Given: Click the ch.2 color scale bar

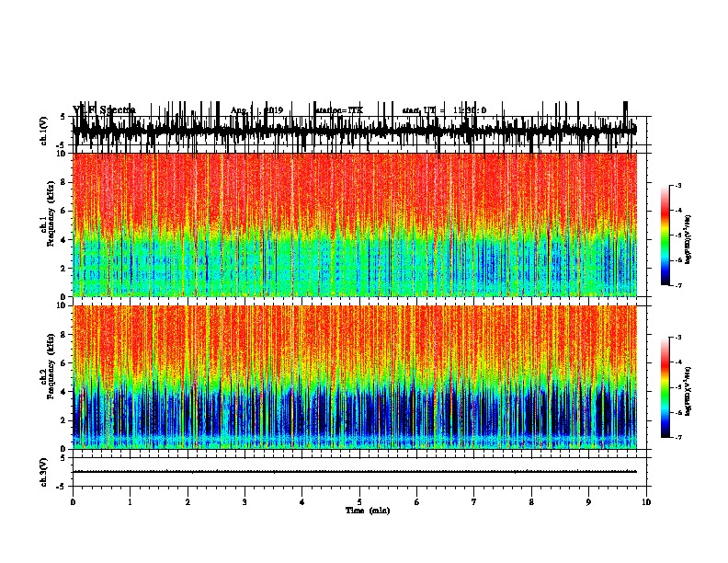Looking at the screenshot, I should click(665, 387).
